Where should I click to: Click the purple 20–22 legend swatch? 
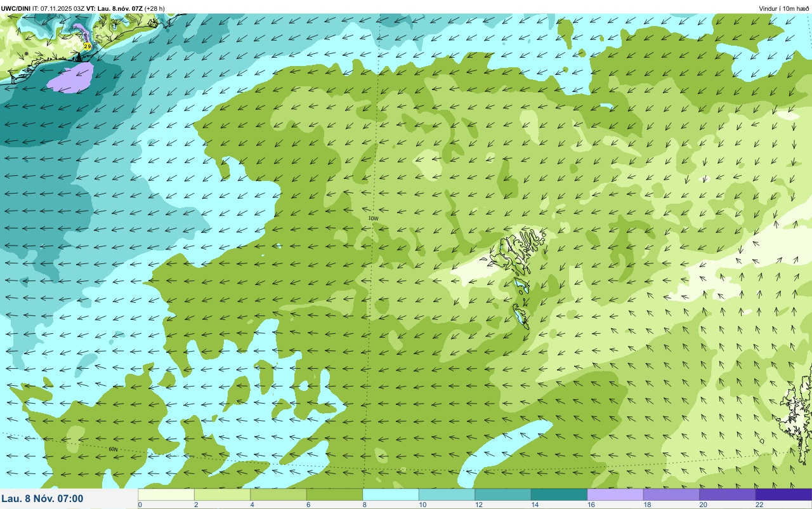click(728, 494)
